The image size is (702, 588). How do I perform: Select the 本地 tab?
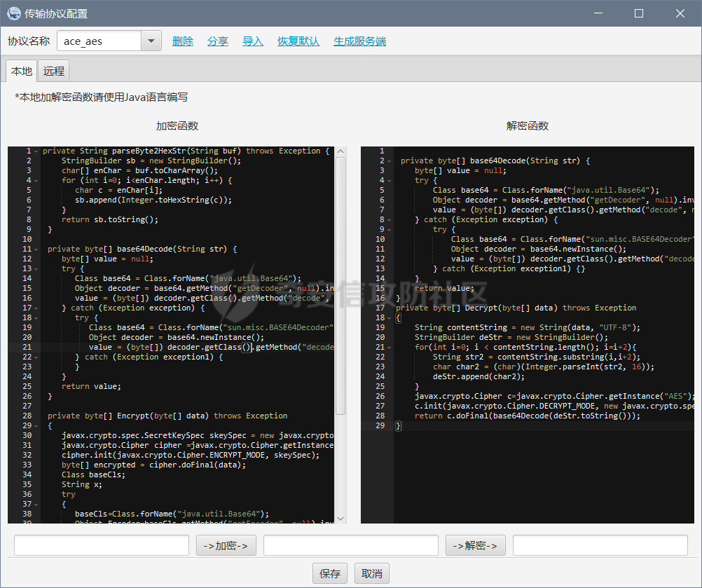point(22,71)
